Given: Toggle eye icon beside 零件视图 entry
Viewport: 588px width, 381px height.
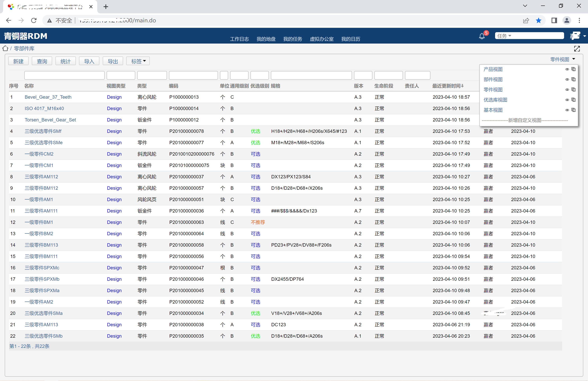Looking at the screenshot, I should click(567, 90).
